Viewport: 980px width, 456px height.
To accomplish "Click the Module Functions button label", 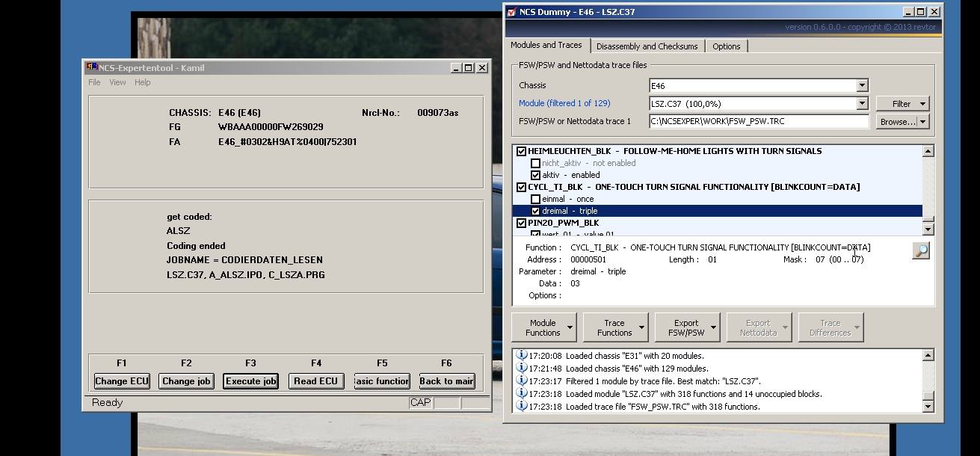I will (543, 328).
